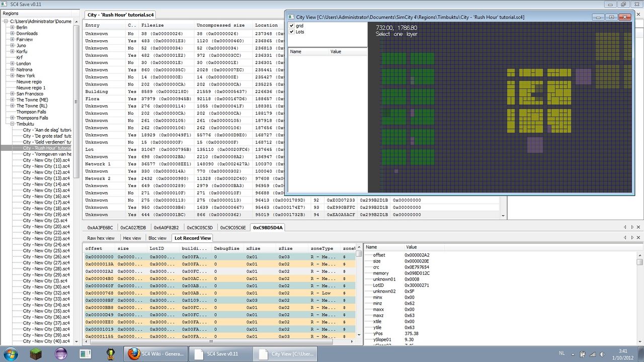Open Firefox SC4 Wiki taskbar window
The image size is (644, 362).
tap(155, 353)
